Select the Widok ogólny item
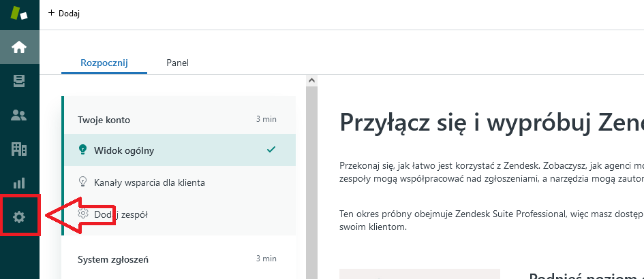Image resolution: width=644 pixels, height=279 pixels. point(180,150)
